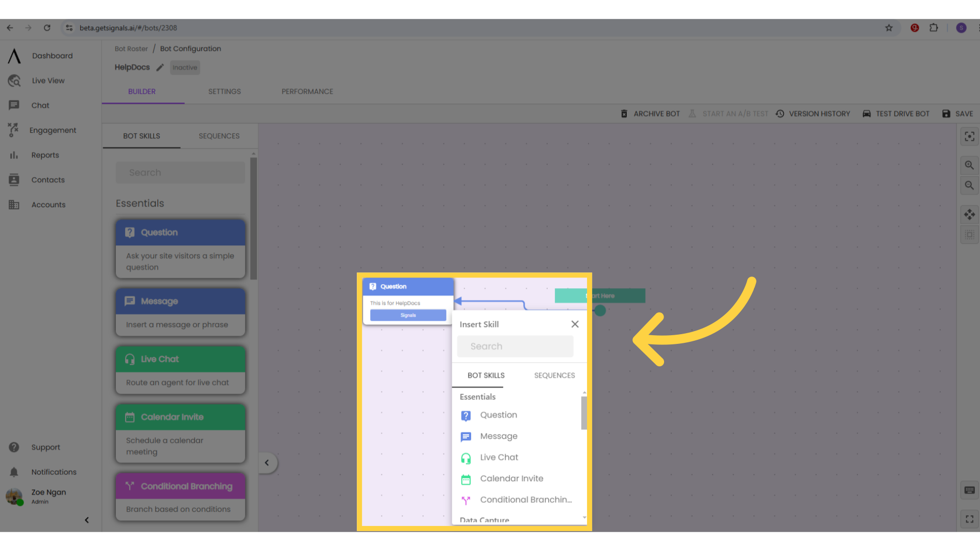Image resolution: width=980 pixels, height=551 pixels.
Task: Toggle left sidebar collapse arrow
Action: 86,520
